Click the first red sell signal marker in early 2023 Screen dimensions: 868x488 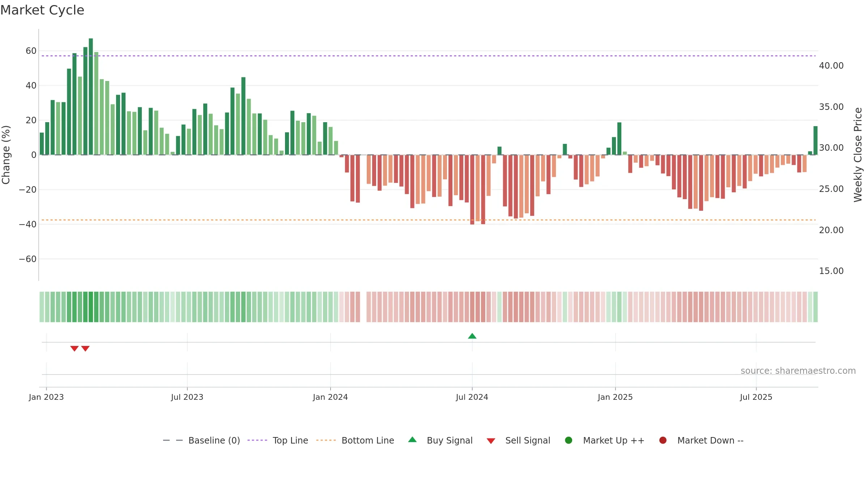point(75,348)
